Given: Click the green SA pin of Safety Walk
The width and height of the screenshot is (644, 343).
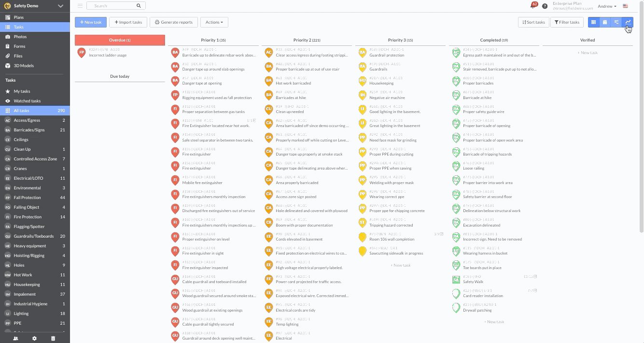Looking at the screenshot, I should 456,279.
